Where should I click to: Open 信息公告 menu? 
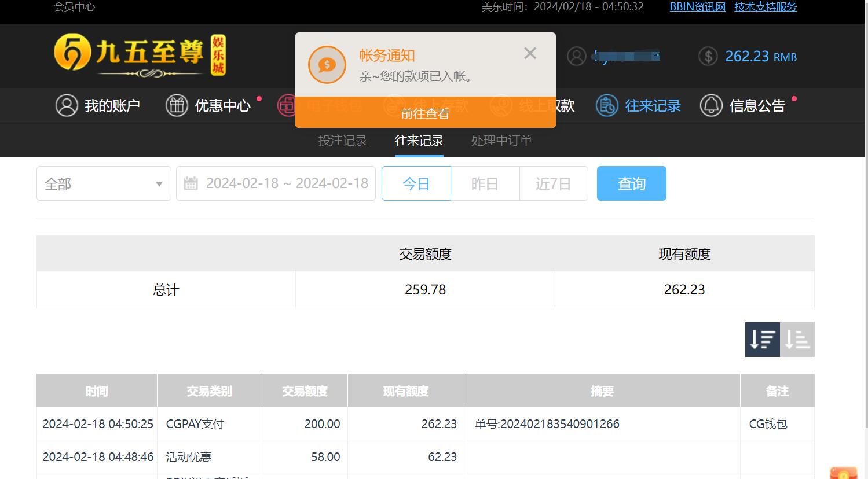[x=757, y=106]
